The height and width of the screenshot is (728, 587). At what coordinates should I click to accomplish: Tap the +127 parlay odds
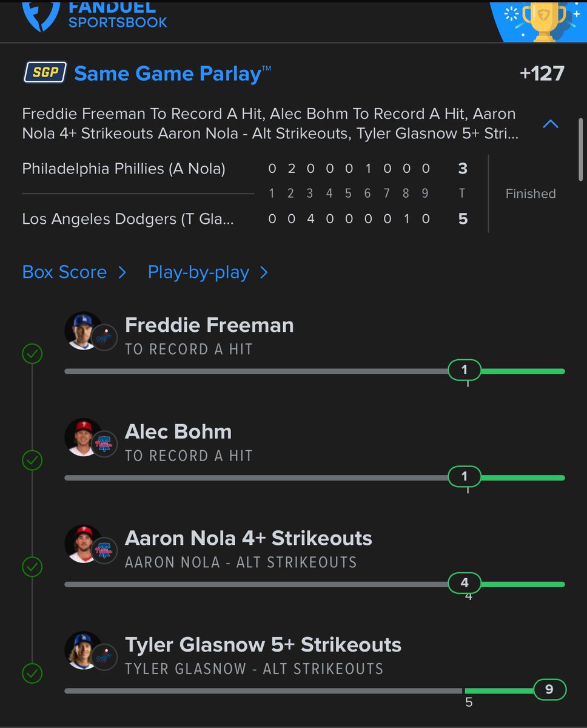tap(542, 74)
